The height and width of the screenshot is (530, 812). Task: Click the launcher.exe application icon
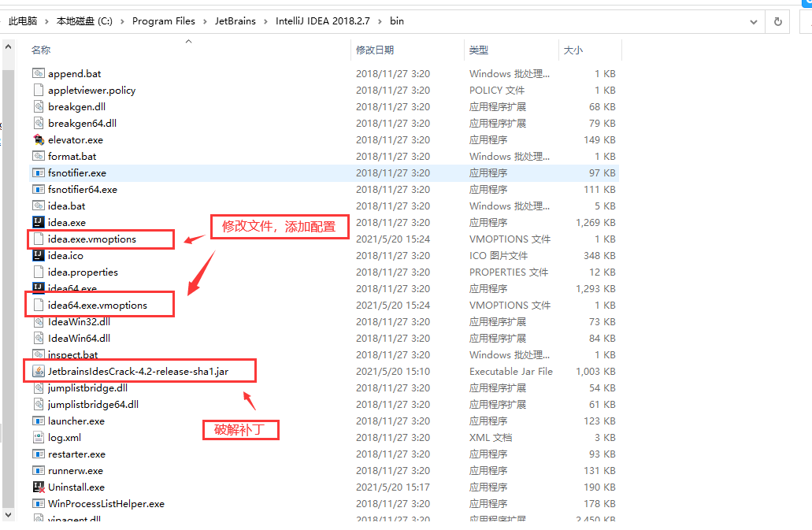(39, 421)
